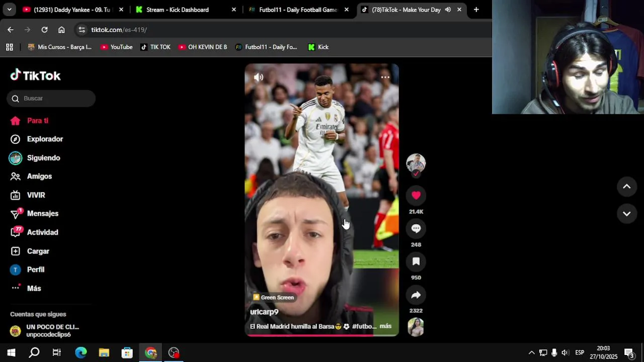Image resolution: width=644 pixels, height=362 pixels.
Task: Open Windows notification center
Action: (629, 352)
